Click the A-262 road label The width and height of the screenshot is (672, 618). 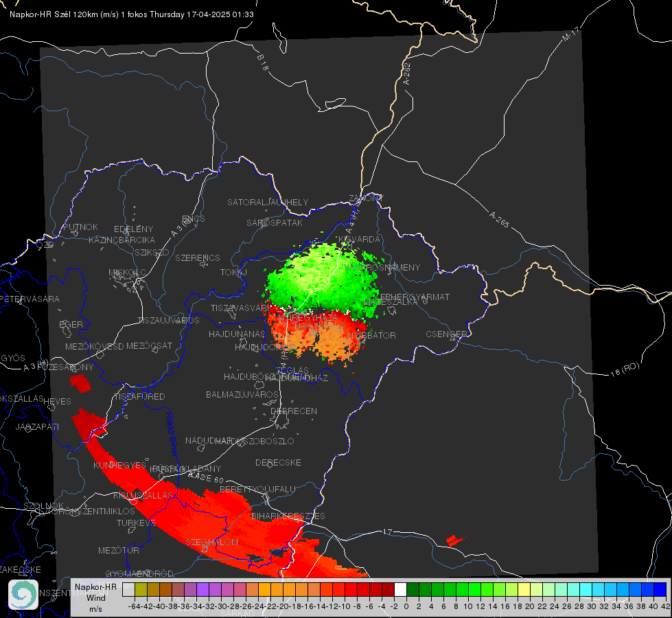pos(407,73)
